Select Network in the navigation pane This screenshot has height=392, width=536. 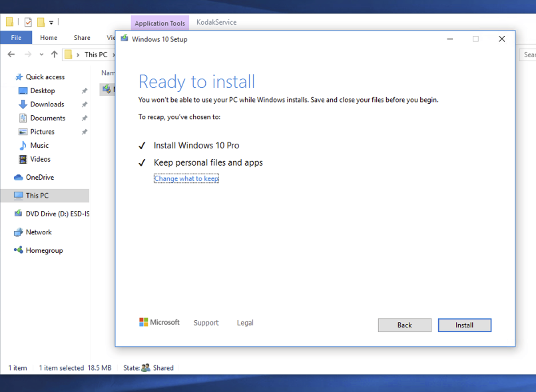(39, 232)
